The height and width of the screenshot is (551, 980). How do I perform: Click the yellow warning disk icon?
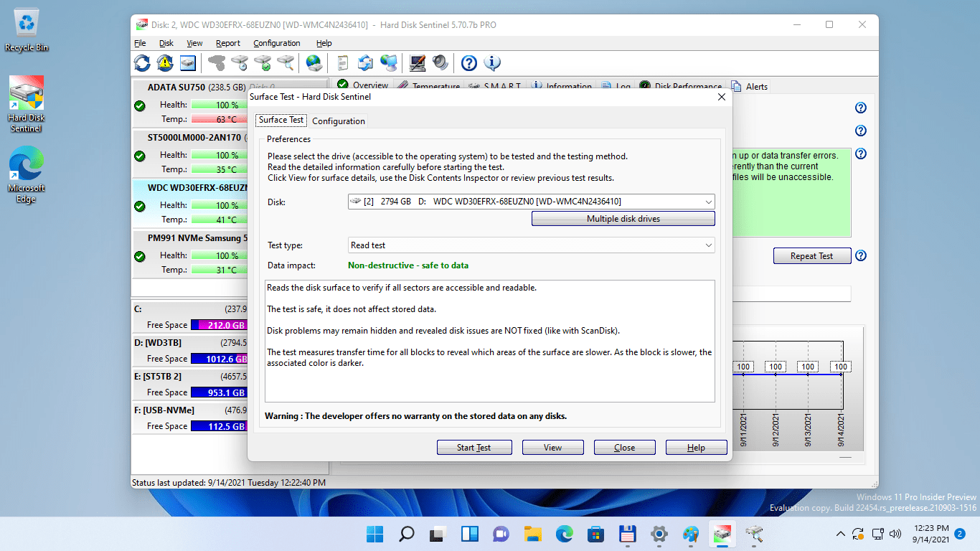click(164, 63)
